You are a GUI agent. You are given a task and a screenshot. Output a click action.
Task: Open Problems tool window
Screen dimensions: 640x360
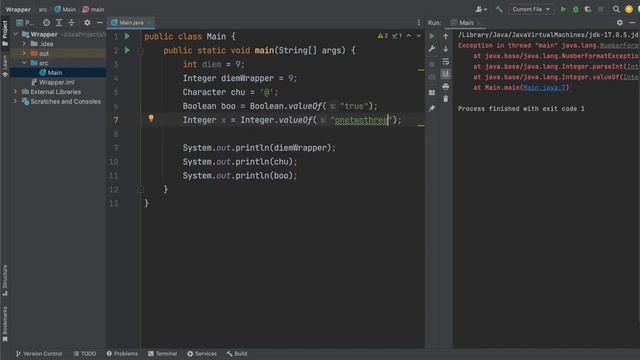click(122, 353)
